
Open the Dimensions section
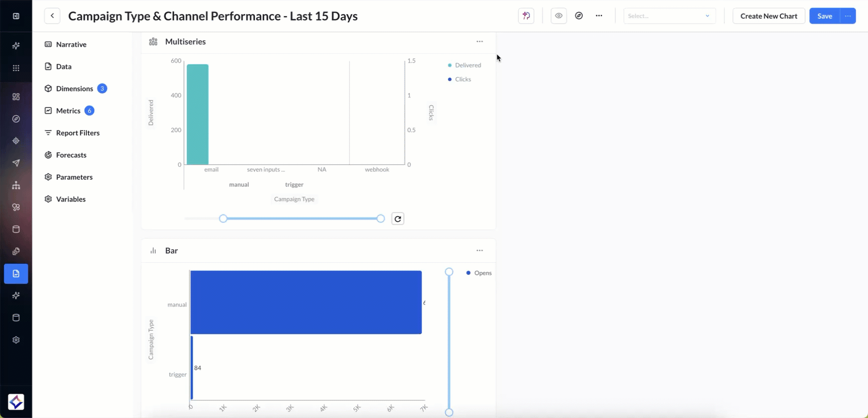pos(74,88)
